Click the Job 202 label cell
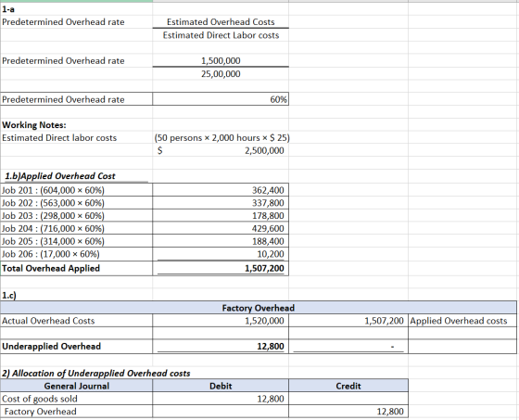Screen dimensions: 519x420 tap(76, 203)
